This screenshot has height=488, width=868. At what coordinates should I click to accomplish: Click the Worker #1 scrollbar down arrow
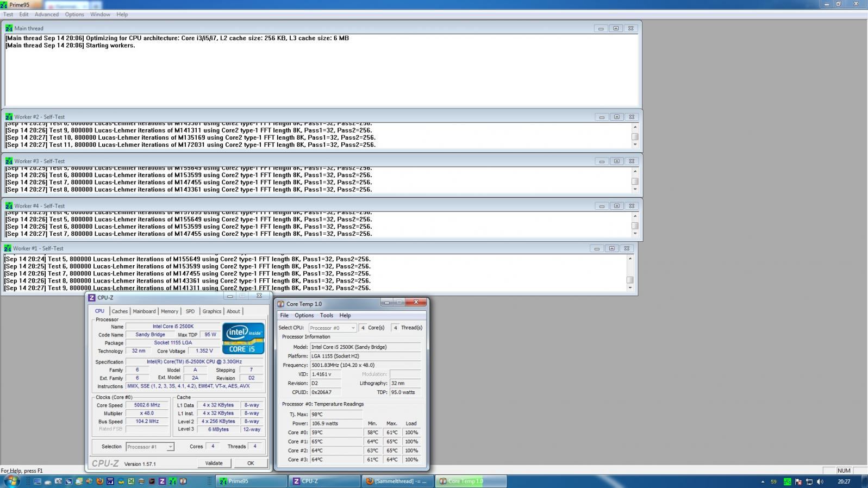(x=630, y=287)
